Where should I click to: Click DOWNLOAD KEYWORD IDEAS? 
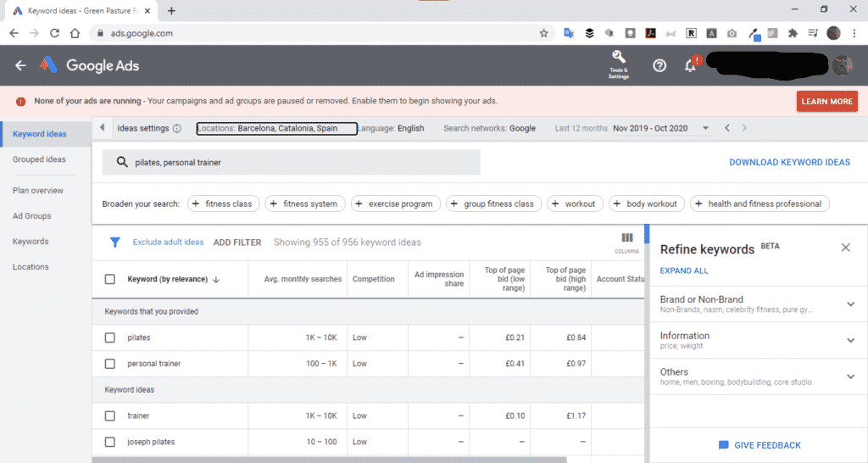[789, 162]
